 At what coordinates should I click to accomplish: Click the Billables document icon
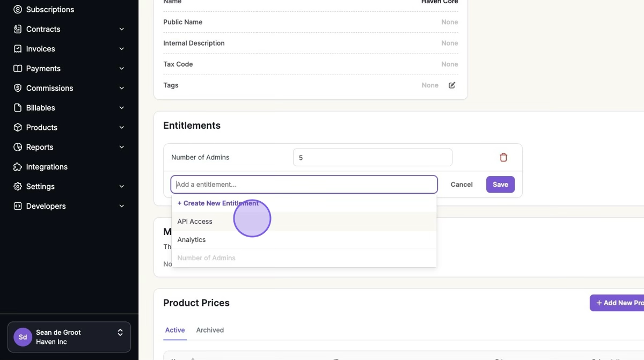(x=18, y=108)
